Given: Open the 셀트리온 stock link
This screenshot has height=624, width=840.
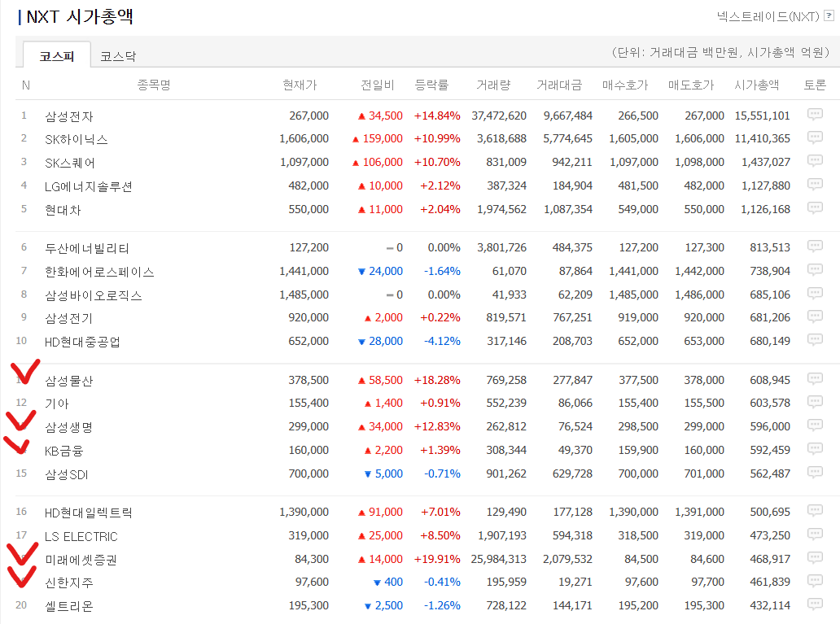Looking at the screenshot, I should 69,606.
